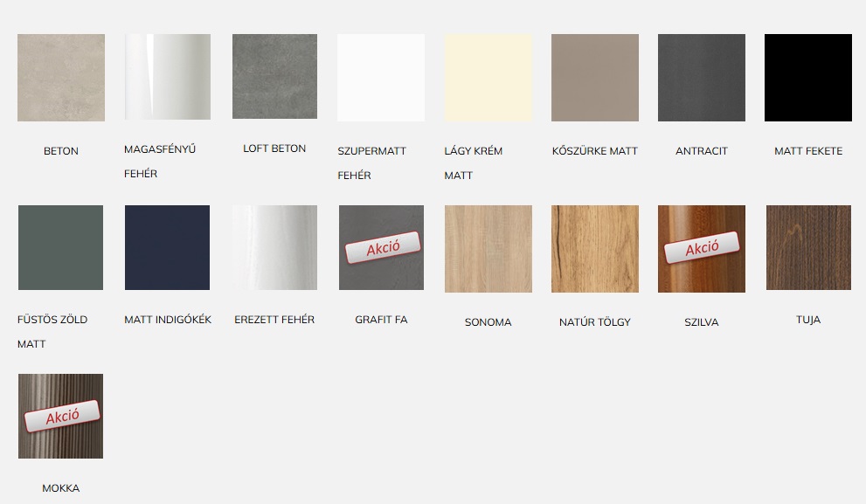Choose the Magasfényű Fehér swatch
Viewport: 866px width, 504px height.
pyautogui.click(x=168, y=77)
